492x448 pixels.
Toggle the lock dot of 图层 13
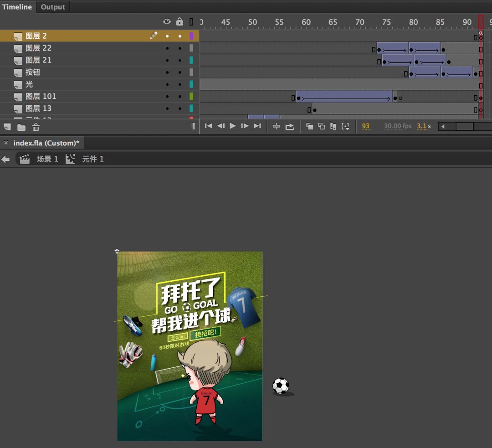click(x=180, y=108)
